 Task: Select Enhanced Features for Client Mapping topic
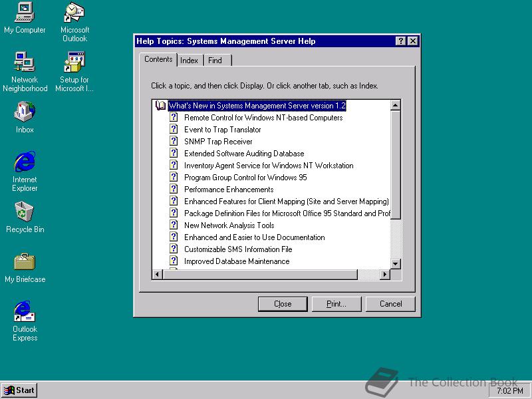[287, 201]
